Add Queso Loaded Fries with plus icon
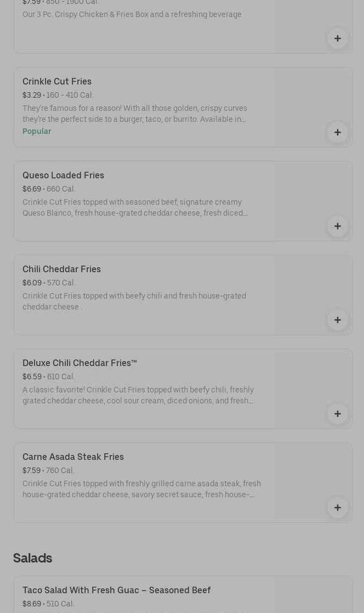 [337, 226]
